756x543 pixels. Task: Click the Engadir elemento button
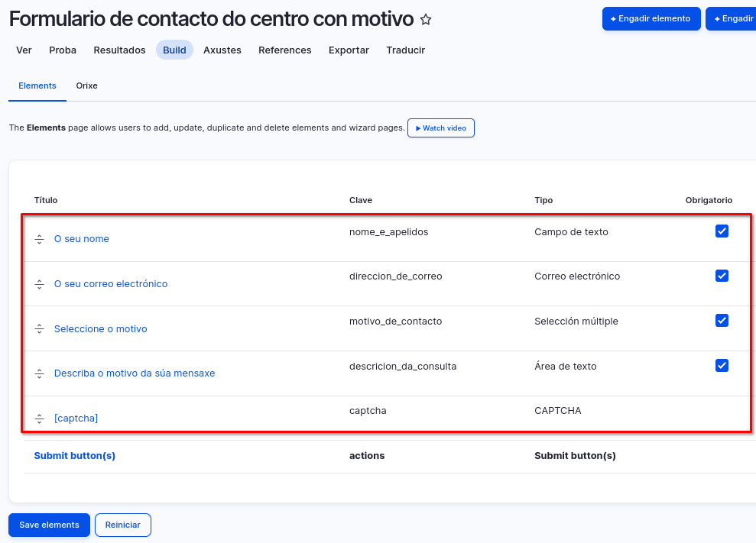pyautogui.click(x=651, y=18)
